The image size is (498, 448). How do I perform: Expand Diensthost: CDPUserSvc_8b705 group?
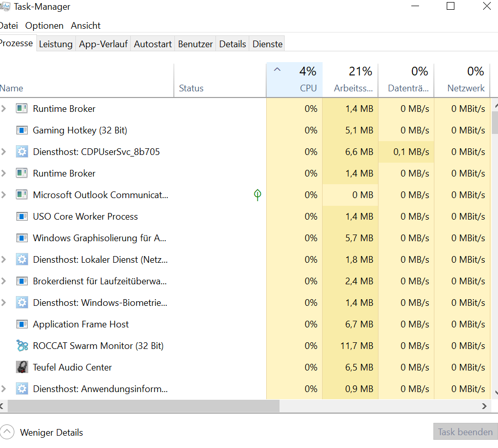click(4, 152)
